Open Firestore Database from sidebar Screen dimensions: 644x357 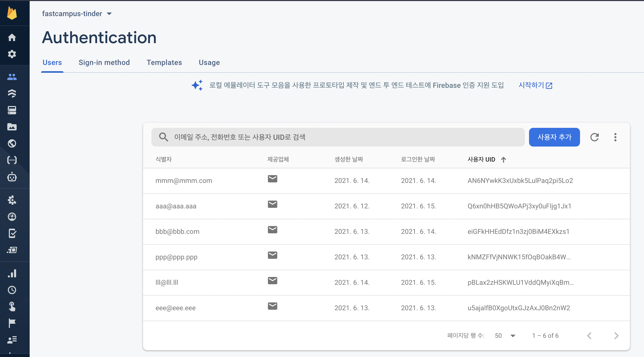click(x=12, y=93)
